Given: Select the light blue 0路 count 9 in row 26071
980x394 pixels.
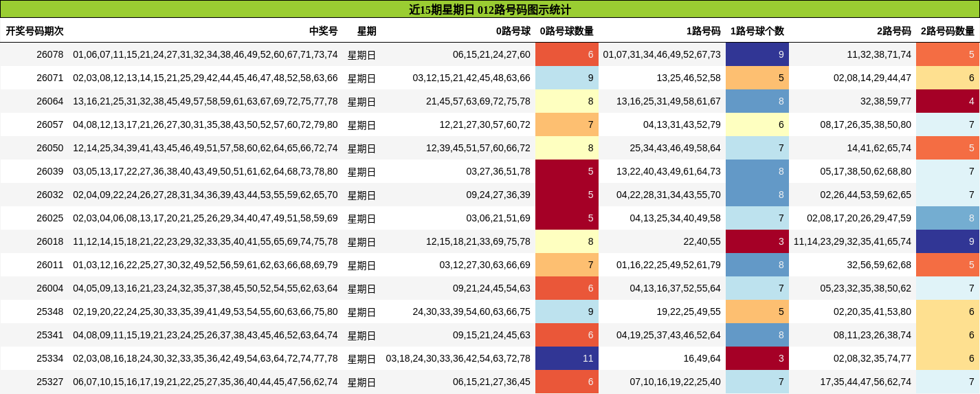Looking at the screenshot, I should click(x=567, y=78).
